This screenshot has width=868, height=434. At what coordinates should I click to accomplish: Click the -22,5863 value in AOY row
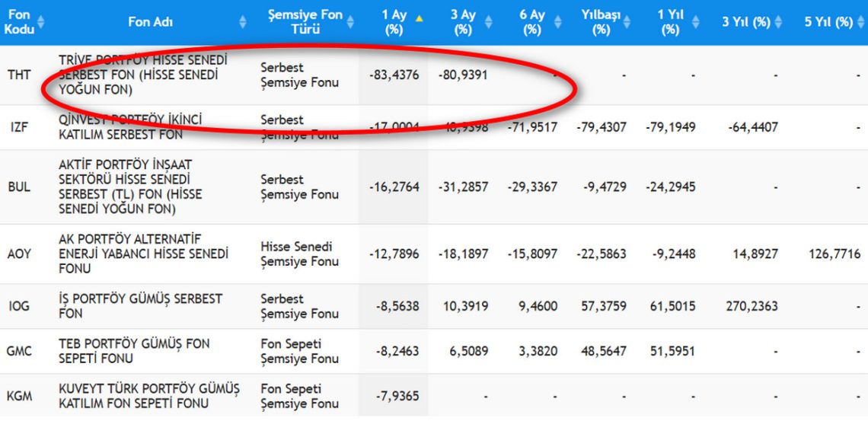pyautogui.click(x=602, y=254)
